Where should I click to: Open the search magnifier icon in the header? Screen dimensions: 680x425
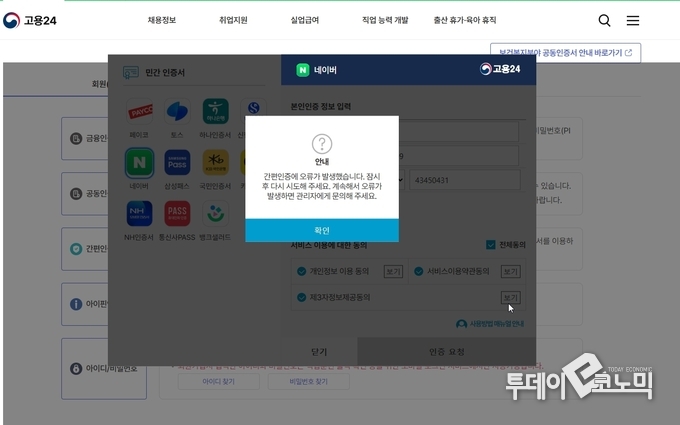[604, 20]
